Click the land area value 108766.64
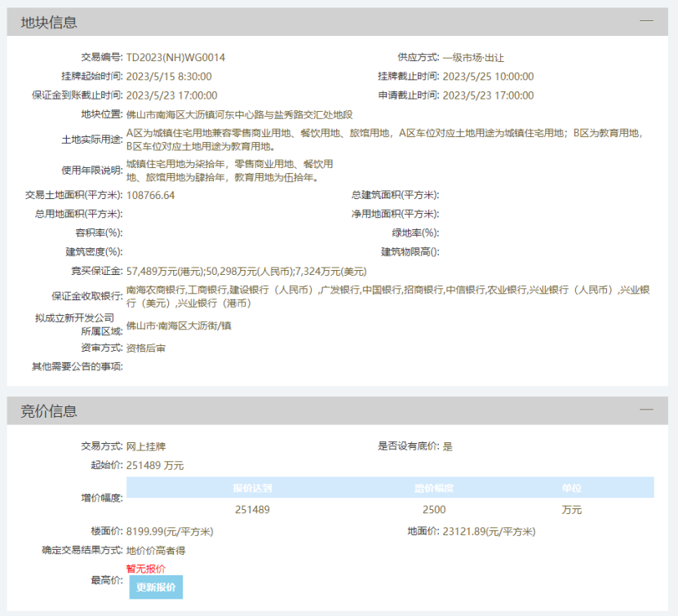Image resolution: width=678 pixels, height=616 pixels. pos(150,195)
